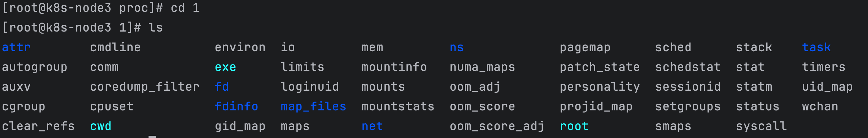Click the blue net directory name
The width and height of the screenshot is (868, 138).
[x=372, y=126]
